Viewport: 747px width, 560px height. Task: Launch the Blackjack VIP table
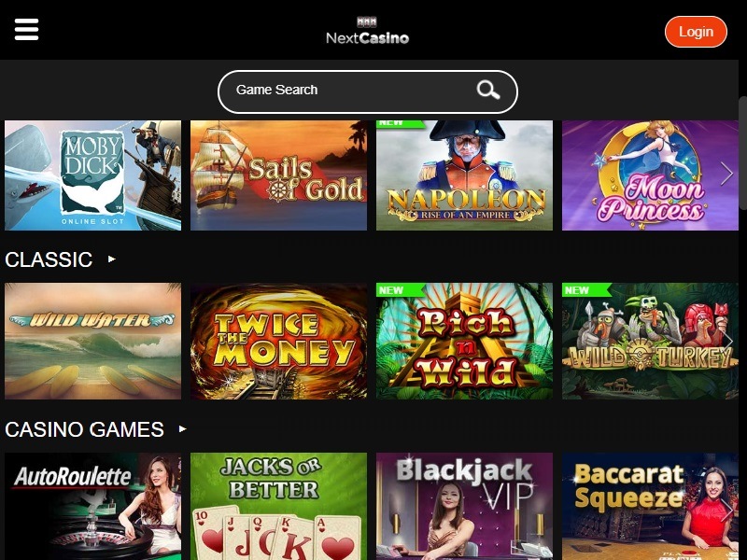464,506
